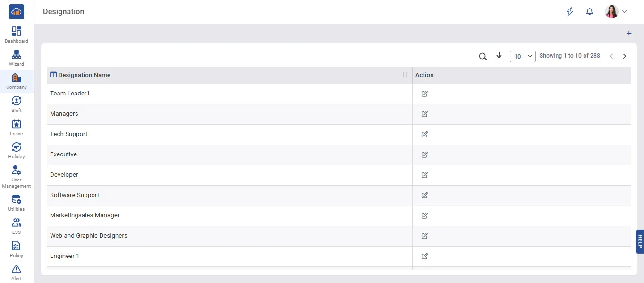The image size is (644, 283).
Task: Open the rows per page dropdown
Action: [x=523, y=57]
